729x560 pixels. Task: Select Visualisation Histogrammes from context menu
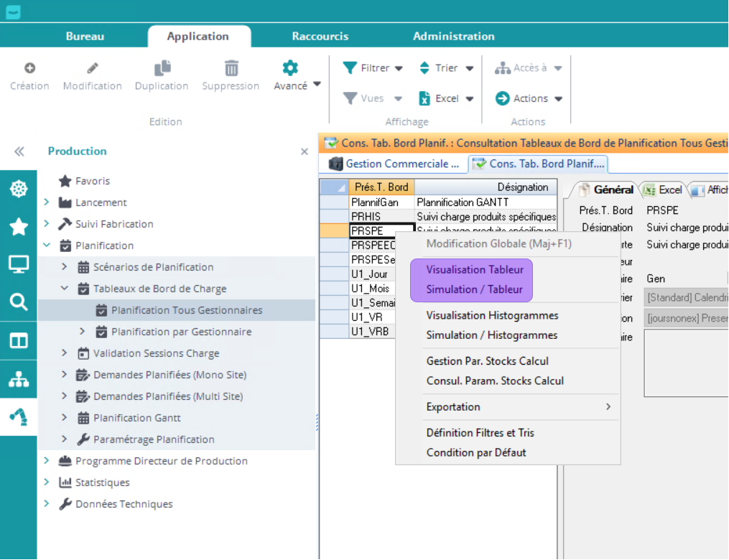(492, 315)
